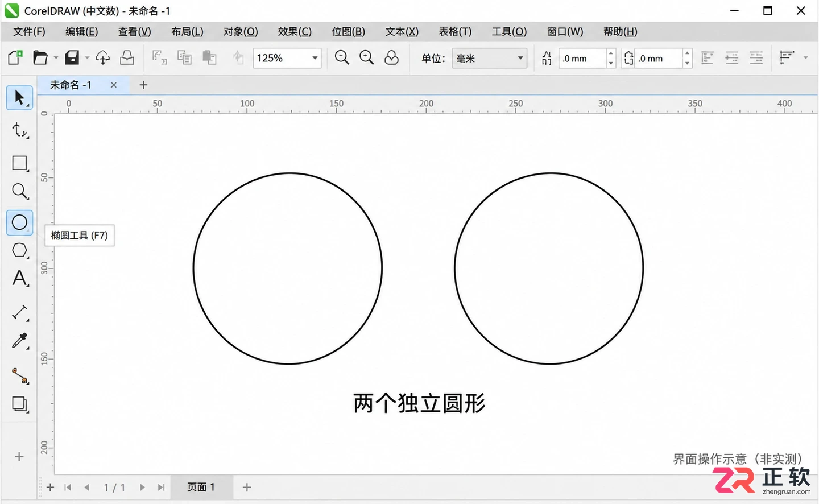Select the Connector tool
Screen dimensions: 819x504
tap(19, 375)
